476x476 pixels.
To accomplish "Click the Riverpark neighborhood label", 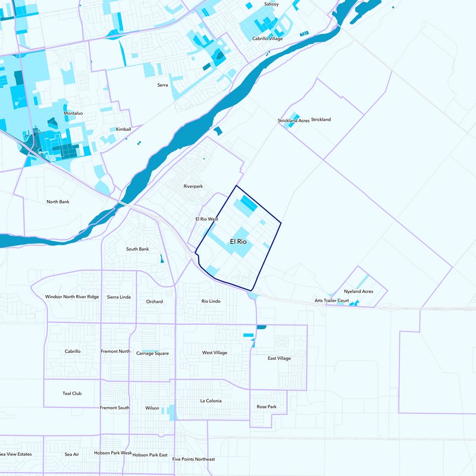I will click(x=193, y=187).
